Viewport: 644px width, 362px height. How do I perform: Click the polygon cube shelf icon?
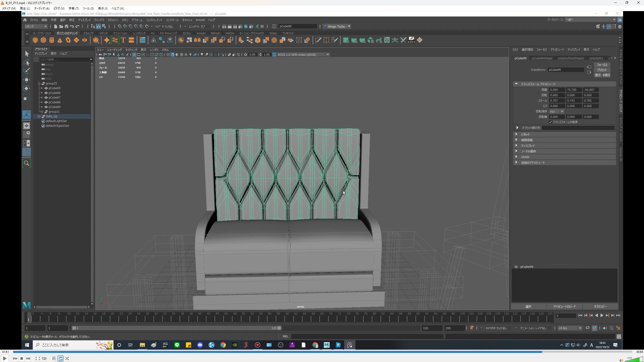(x=44, y=40)
